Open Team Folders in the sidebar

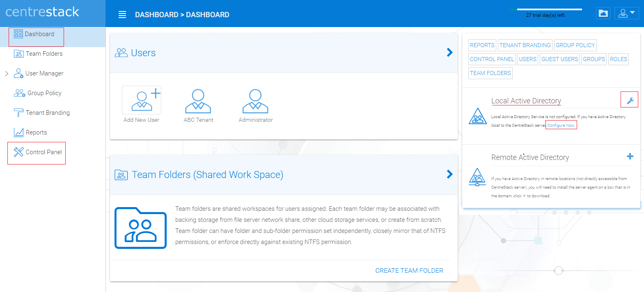coord(44,54)
